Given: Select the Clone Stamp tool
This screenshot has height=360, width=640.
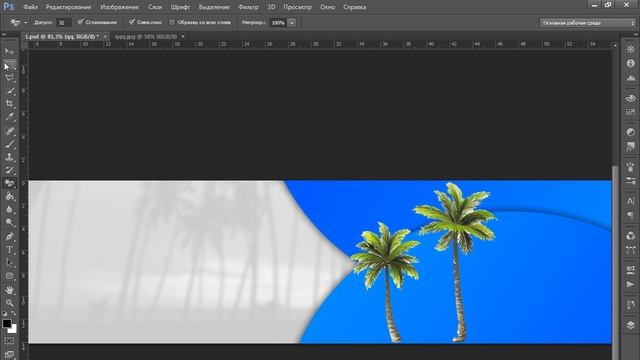Looking at the screenshot, I should tap(9, 157).
